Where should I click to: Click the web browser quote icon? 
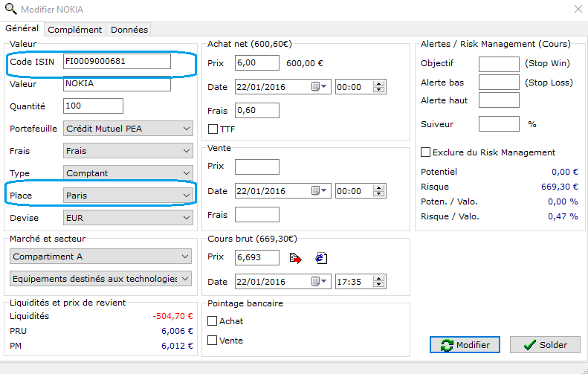(321, 258)
